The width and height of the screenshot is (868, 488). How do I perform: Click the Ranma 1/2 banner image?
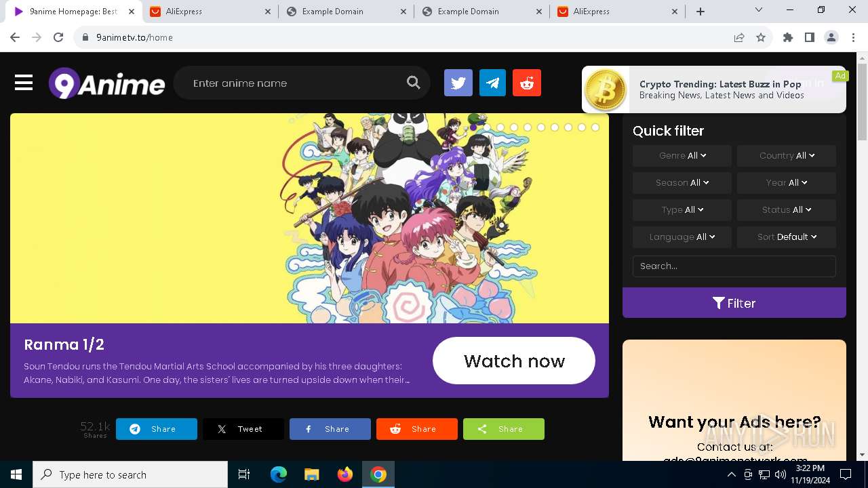click(309, 218)
